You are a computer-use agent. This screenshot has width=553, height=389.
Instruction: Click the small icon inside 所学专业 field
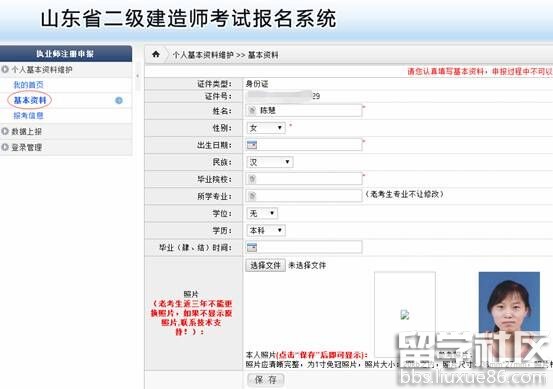[252, 196]
